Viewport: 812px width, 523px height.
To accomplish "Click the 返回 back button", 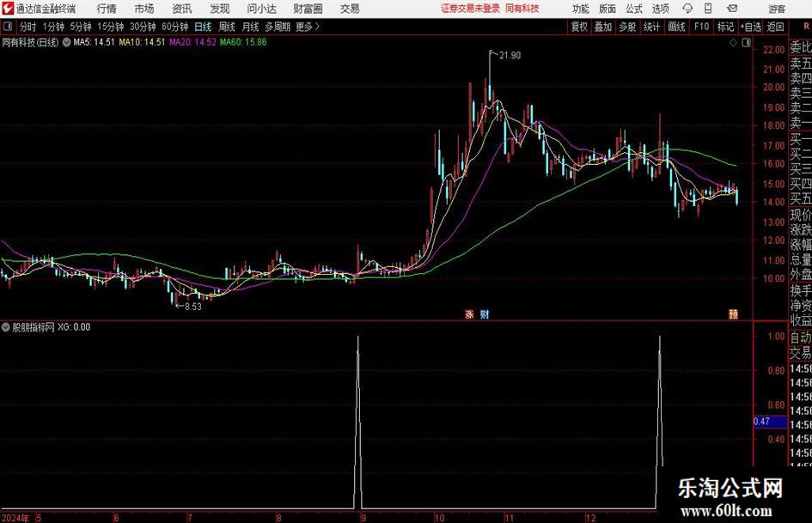I will [x=775, y=27].
